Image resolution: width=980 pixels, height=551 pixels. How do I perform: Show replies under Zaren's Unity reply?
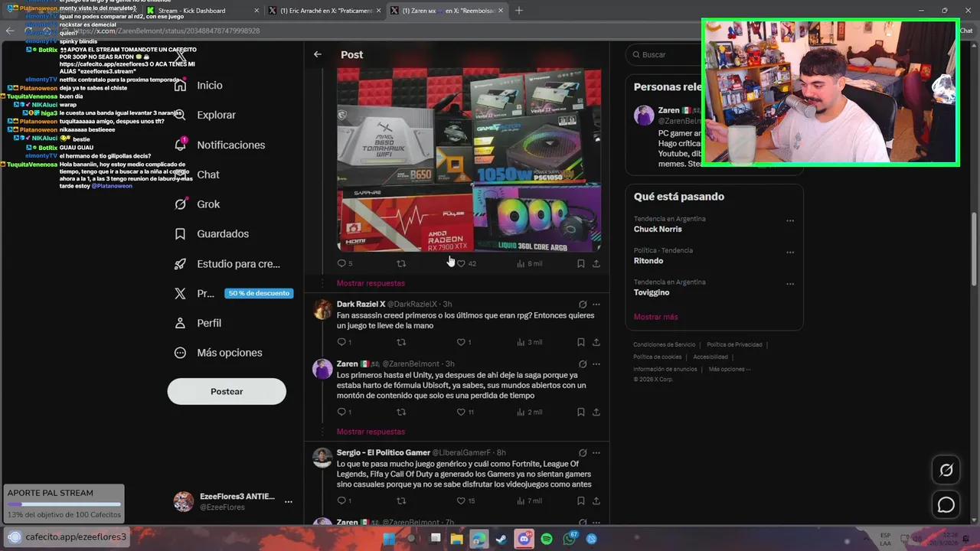point(371,432)
